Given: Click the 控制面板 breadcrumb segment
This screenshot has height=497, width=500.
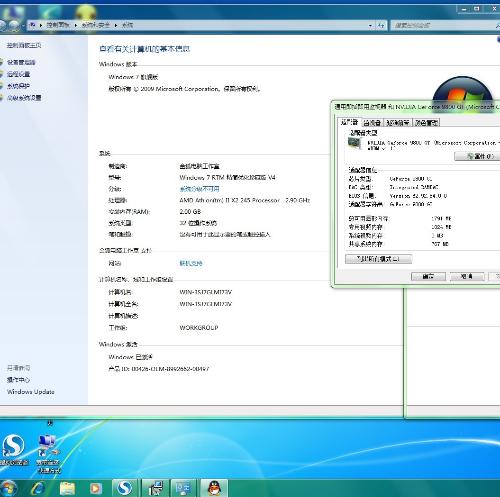Looking at the screenshot, I should tap(58, 25).
